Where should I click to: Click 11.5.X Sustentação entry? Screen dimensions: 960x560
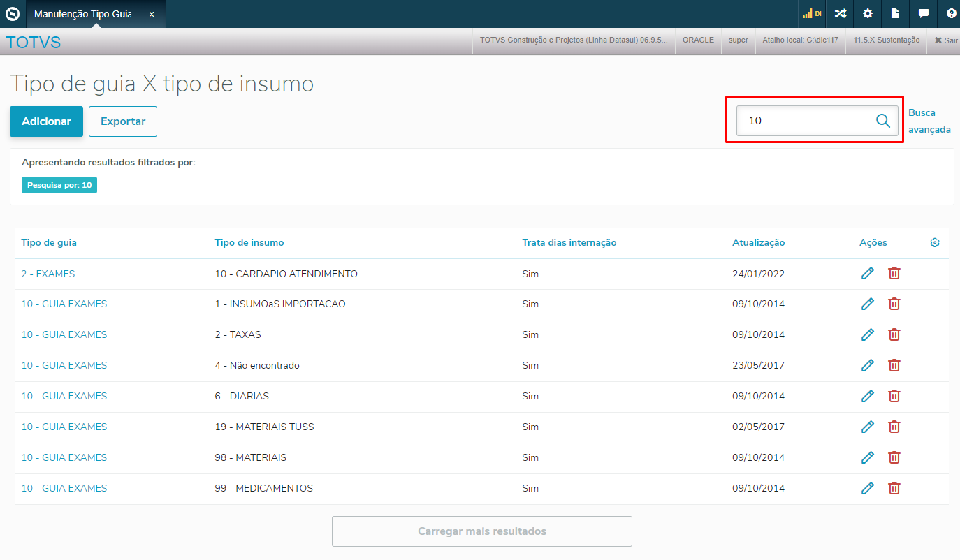pyautogui.click(x=887, y=40)
